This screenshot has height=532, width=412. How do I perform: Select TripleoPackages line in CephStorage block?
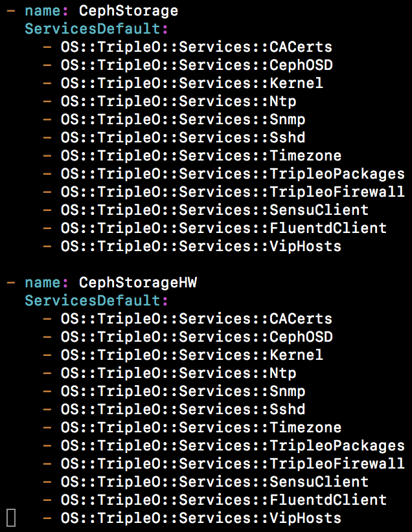233,174
